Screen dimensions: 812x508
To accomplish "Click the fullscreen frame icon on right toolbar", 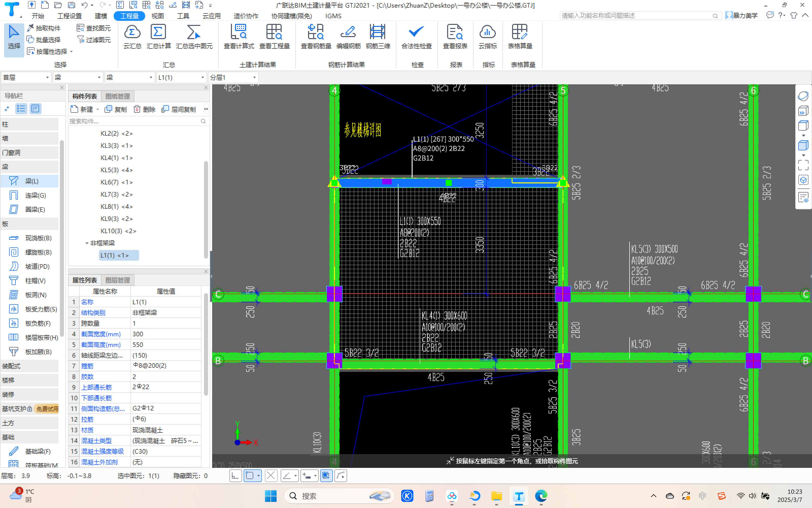I will tap(803, 165).
